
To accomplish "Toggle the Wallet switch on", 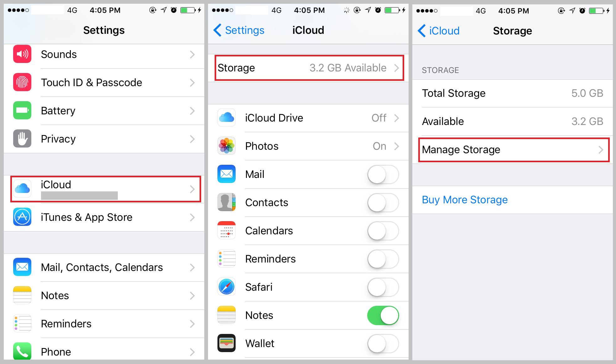I will (383, 344).
